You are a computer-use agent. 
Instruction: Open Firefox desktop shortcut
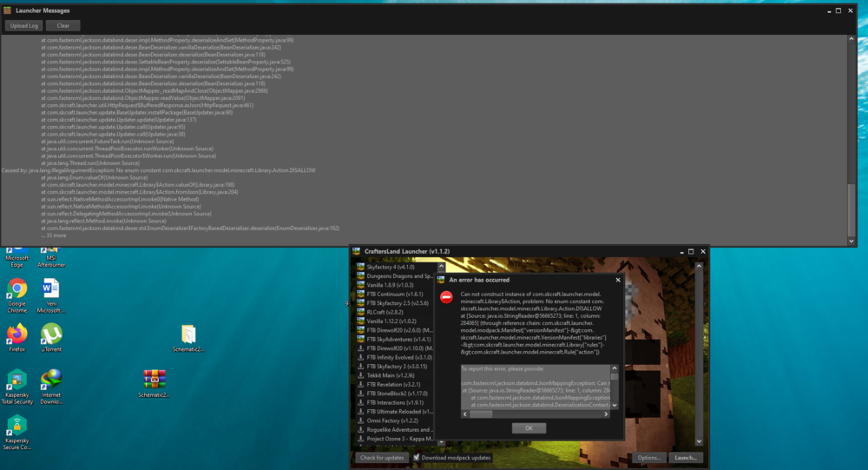pyautogui.click(x=16, y=334)
